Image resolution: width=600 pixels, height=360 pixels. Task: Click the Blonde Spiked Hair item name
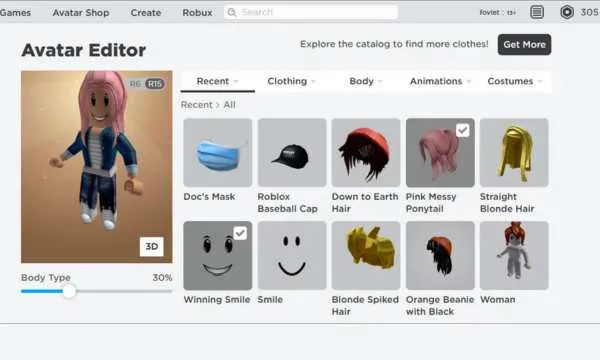pos(365,305)
